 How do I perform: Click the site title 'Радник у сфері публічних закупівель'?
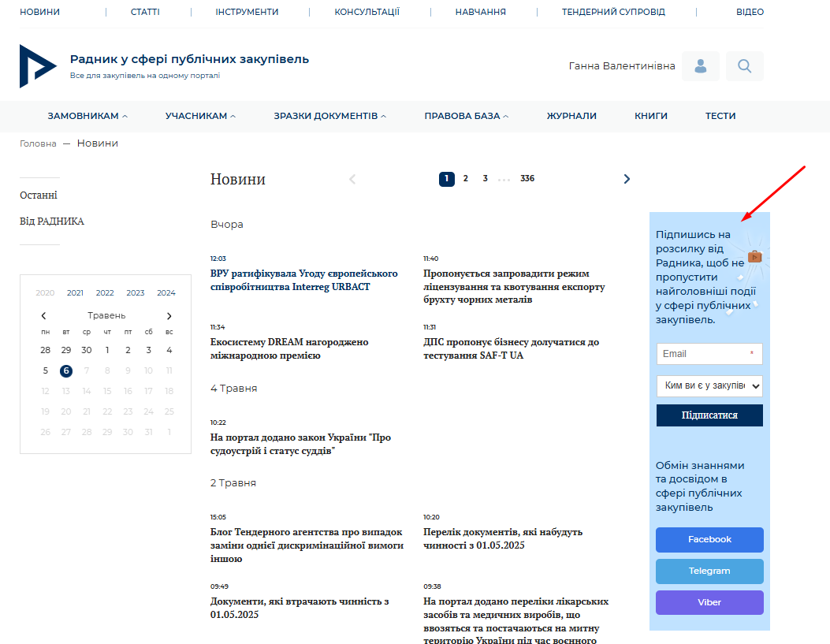[189, 59]
